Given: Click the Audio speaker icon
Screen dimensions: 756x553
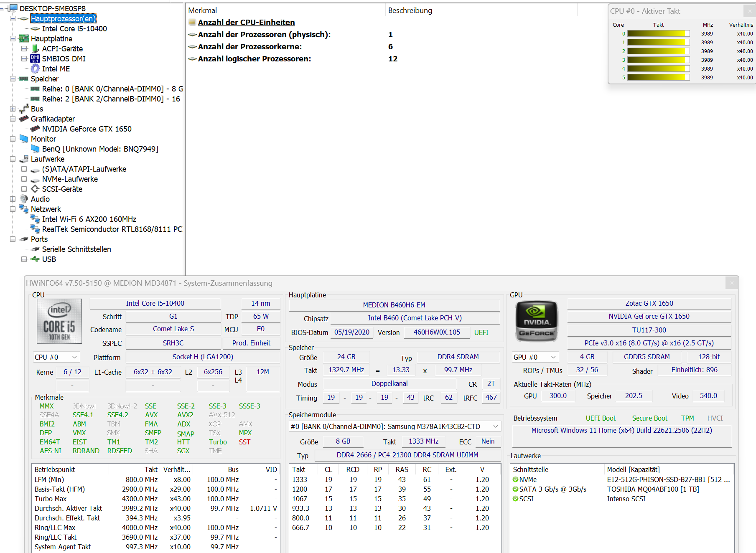Looking at the screenshot, I should click(x=24, y=199).
